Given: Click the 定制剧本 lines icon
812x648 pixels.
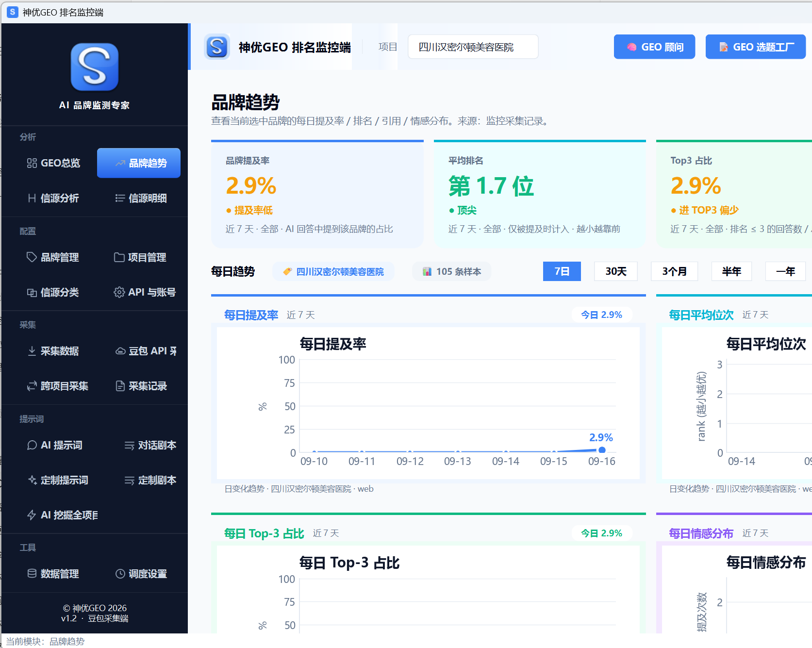Looking at the screenshot, I should [130, 480].
